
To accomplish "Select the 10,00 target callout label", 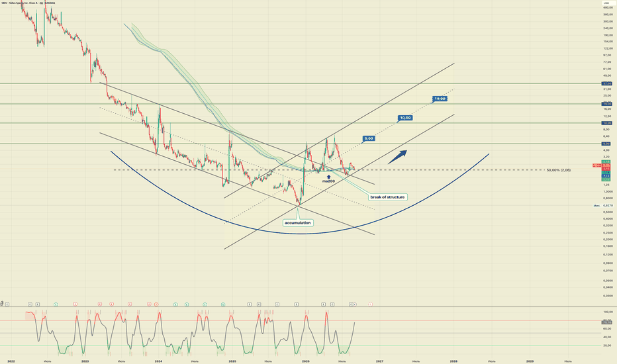I will pyautogui.click(x=405, y=118).
